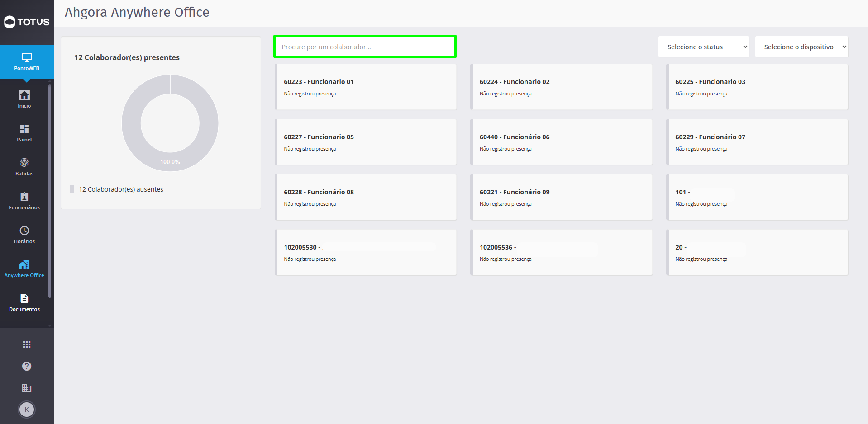Expand the Selecione o dispositivo dropdown
The height and width of the screenshot is (424, 868).
pyautogui.click(x=801, y=47)
